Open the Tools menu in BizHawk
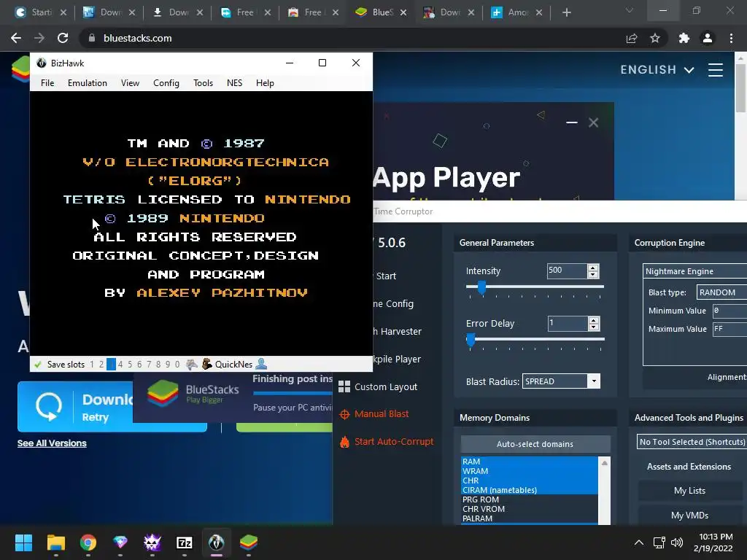747x560 pixels. [x=203, y=83]
